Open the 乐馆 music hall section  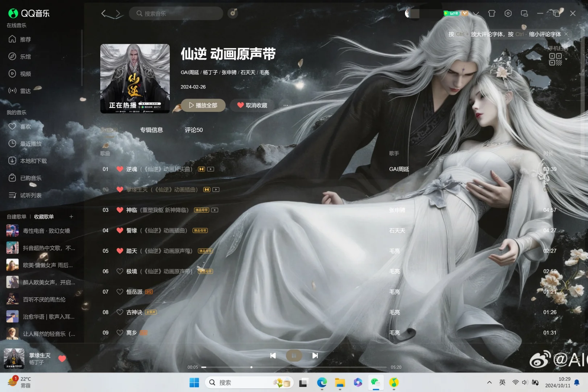20,56
